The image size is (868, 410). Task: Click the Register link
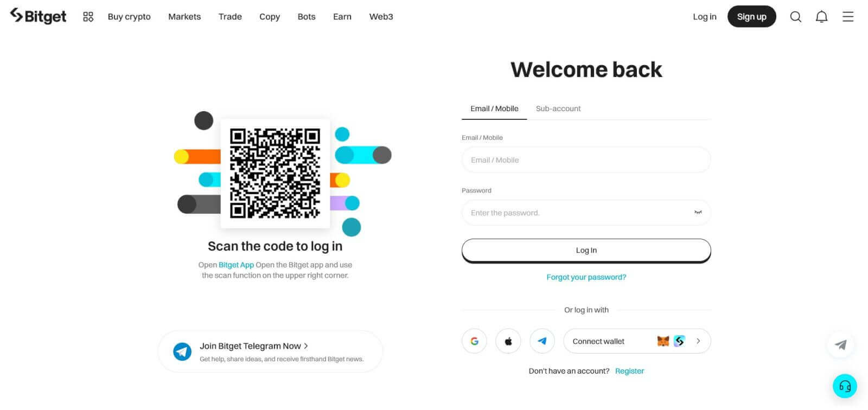tap(629, 371)
